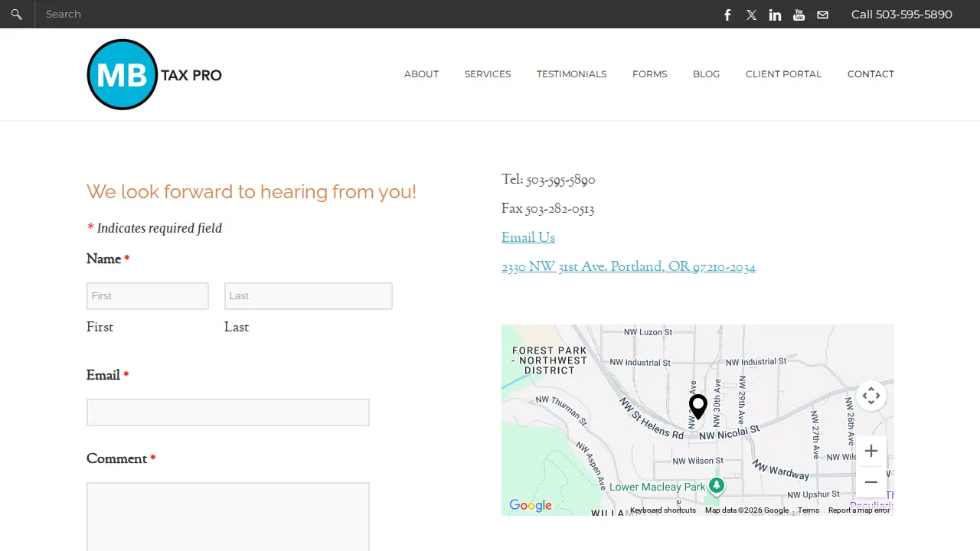Image resolution: width=980 pixels, height=551 pixels.
Task: Click the search magnifier icon
Action: pyautogui.click(x=16, y=14)
